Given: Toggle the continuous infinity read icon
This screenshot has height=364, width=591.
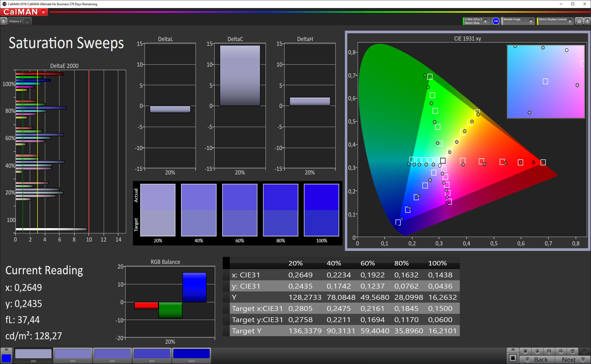Looking at the screenshot, I should [x=561, y=351].
